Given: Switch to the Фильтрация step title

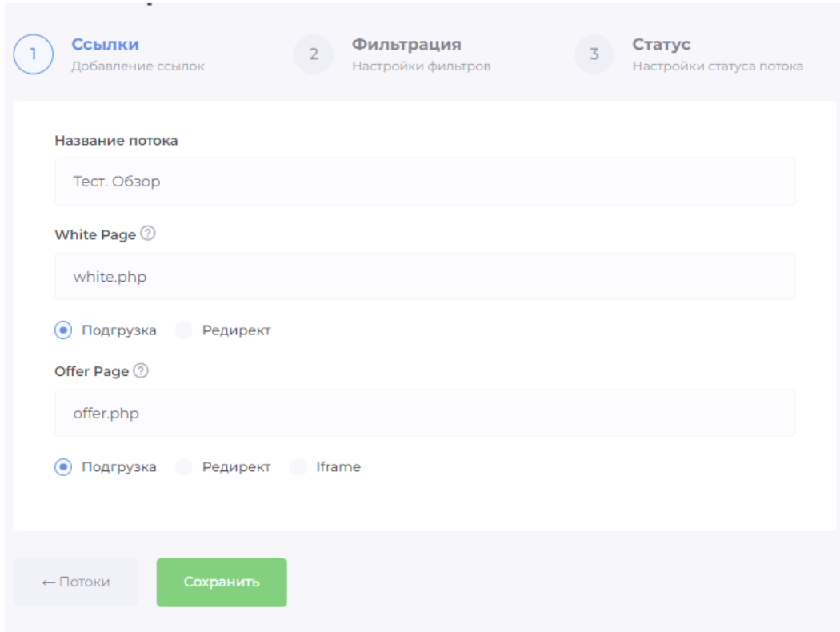Looking at the screenshot, I should pyautogui.click(x=406, y=45).
